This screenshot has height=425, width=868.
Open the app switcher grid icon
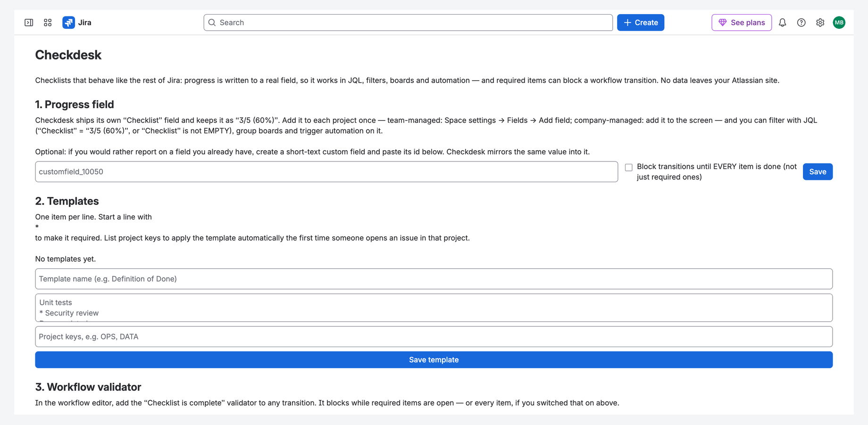[48, 23]
